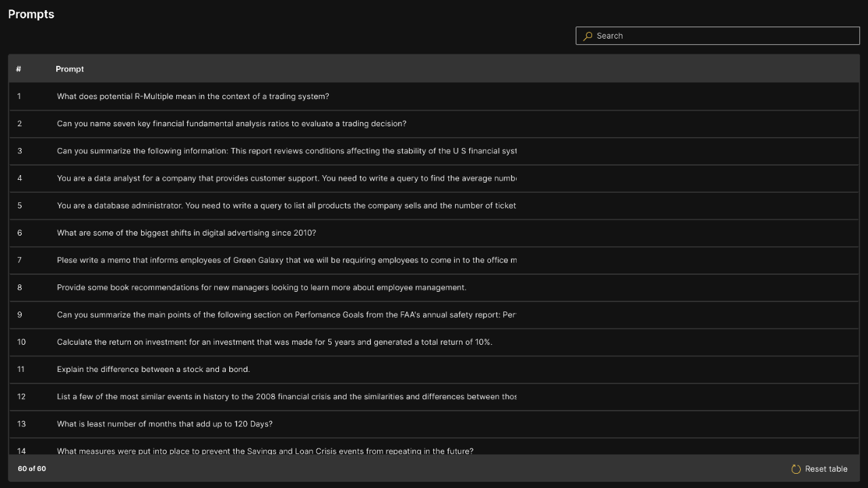Viewport: 868px width, 488px height.
Task: Choose the data analyst customer support query row
Action: (286, 179)
